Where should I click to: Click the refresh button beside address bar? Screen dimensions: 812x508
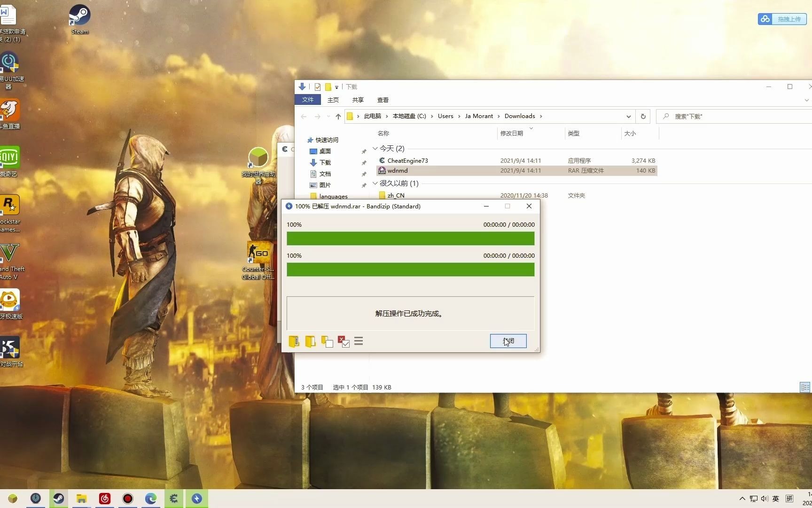click(643, 116)
